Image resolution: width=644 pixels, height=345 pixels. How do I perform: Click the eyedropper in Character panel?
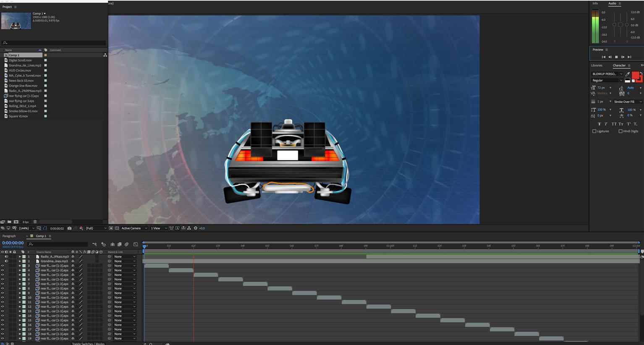pos(628,74)
